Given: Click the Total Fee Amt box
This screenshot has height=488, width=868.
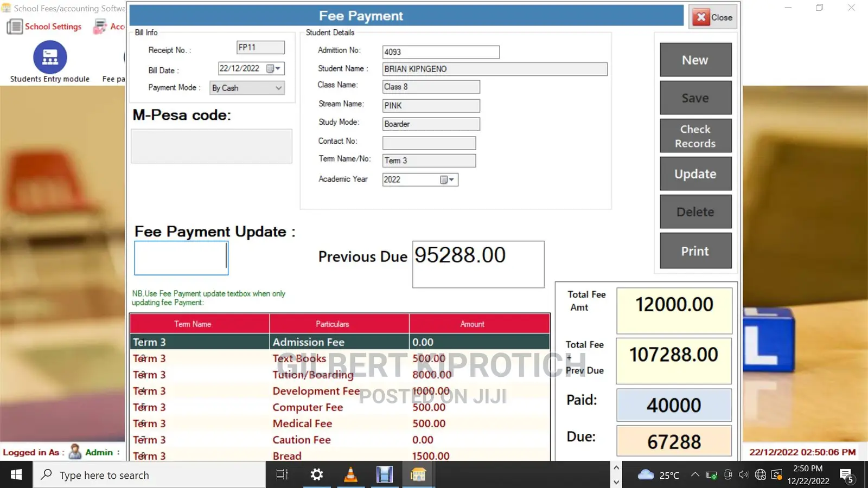Looking at the screenshot, I should [x=674, y=310].
